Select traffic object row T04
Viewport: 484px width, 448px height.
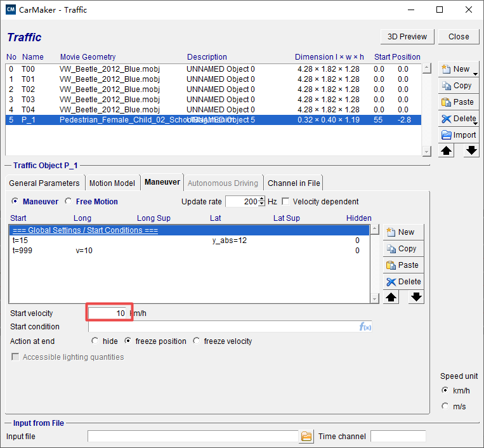pyautogui.click(x=213, y=110)
